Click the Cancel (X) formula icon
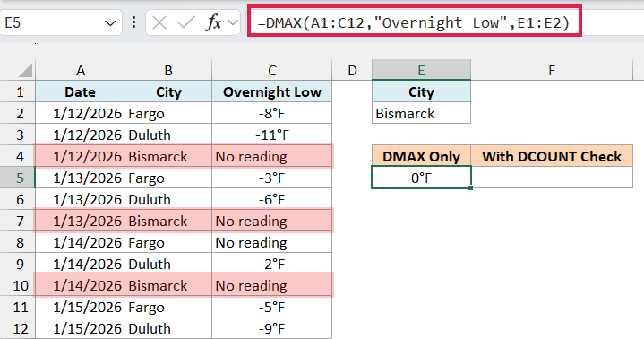 [x=159, y=22]
